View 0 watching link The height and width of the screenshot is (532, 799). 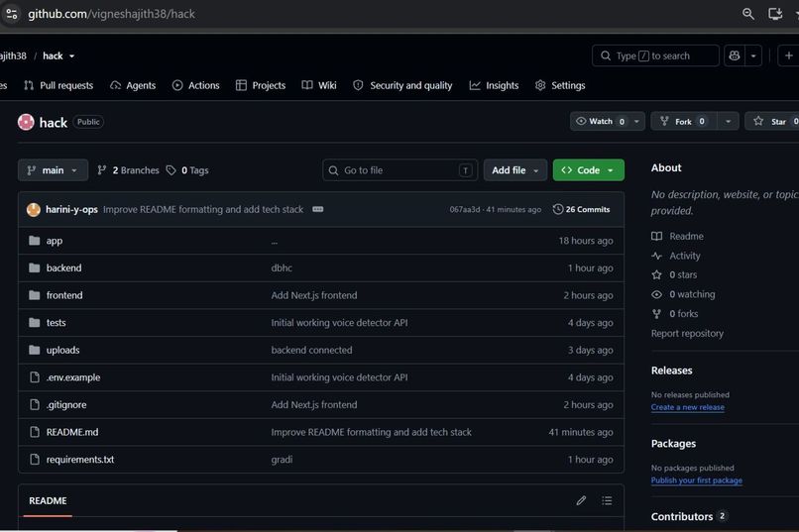click(683, 294)
